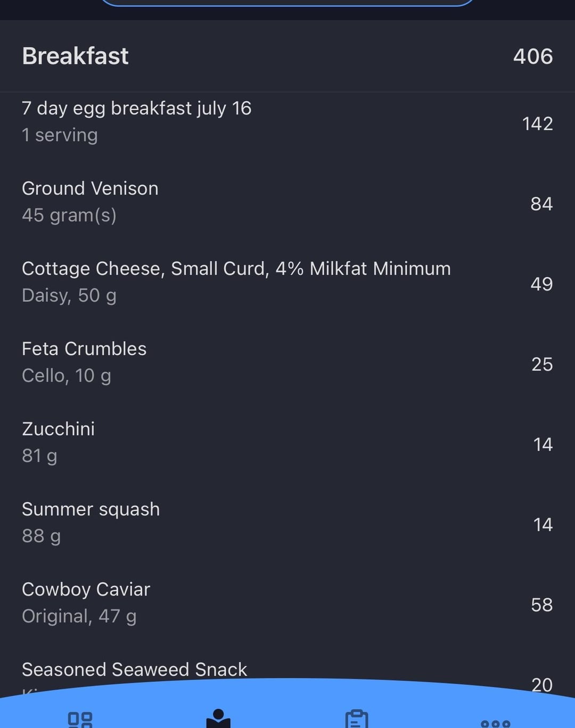Tap the 45 gram(s) serving size text

point(69,216)
